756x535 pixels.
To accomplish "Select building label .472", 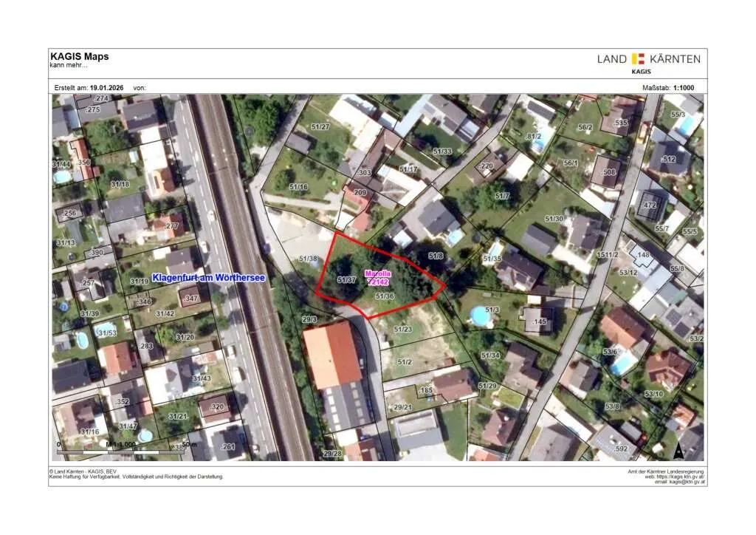I will click(650, 205).
